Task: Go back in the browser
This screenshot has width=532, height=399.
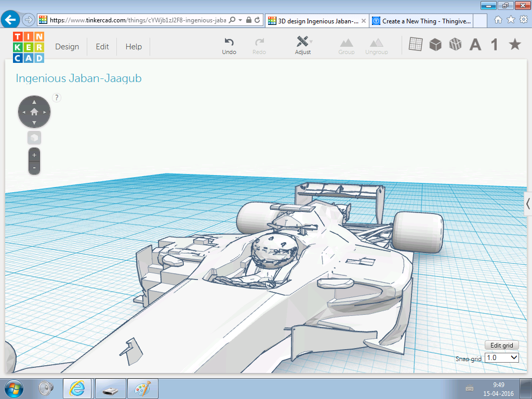Action: (x=10, y=20)
